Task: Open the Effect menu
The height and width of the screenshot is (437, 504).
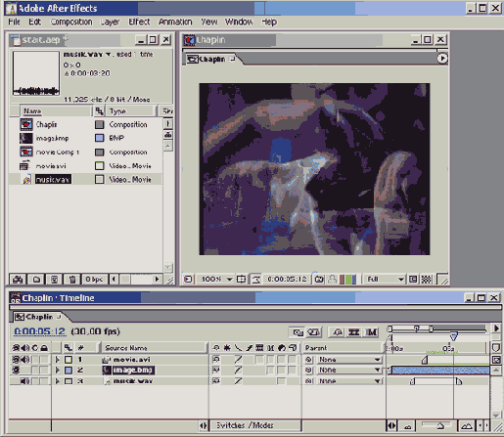Action: (x=139, y=22)
